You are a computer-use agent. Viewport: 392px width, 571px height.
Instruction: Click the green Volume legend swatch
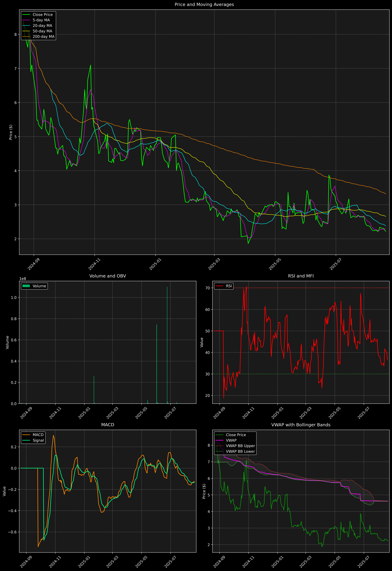(26, 286)
